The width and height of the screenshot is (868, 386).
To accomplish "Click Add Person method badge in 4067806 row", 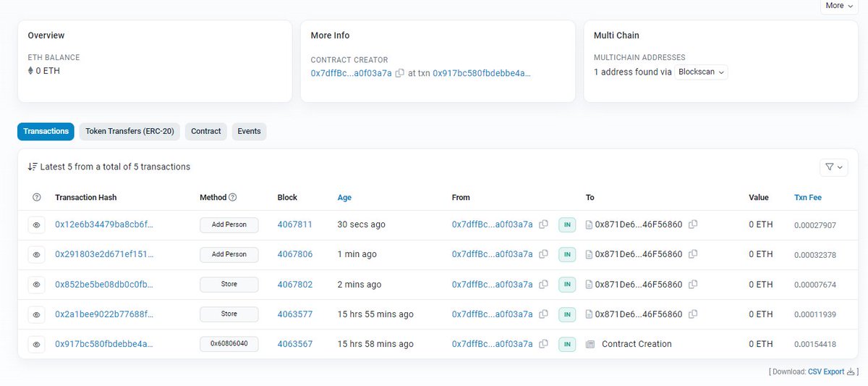I will pyautogui.click(x=229, y=254).
